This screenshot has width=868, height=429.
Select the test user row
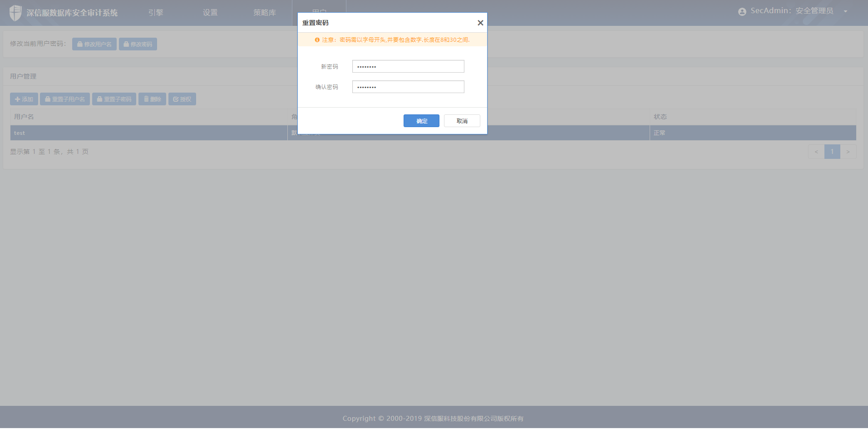[x=433, y=133]
